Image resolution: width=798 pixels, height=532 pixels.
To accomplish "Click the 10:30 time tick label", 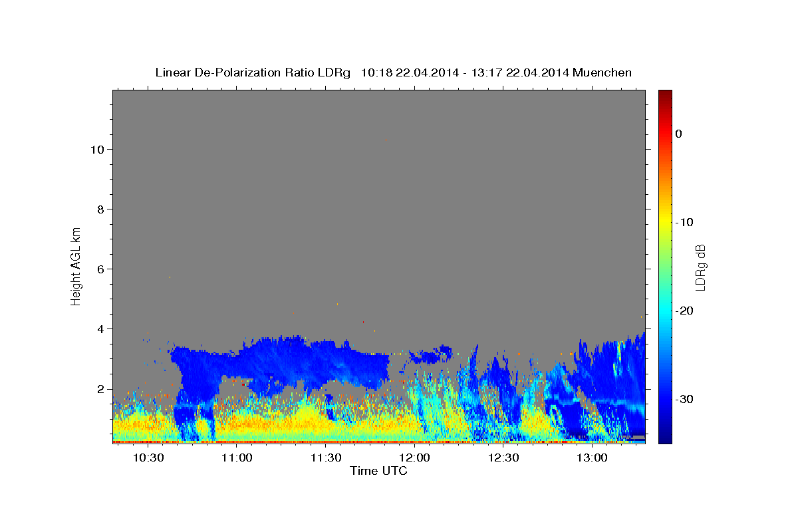I will point(148,458).
